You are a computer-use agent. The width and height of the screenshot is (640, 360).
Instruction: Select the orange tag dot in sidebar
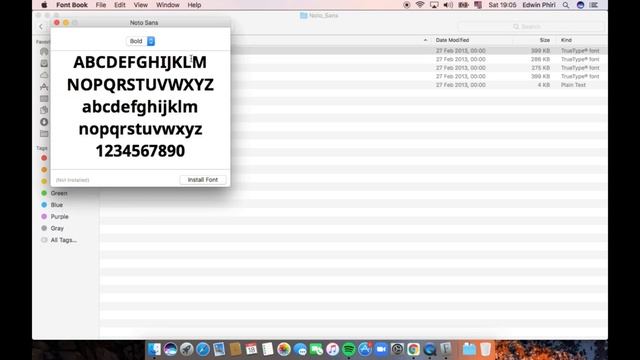pyautogui.click(x=44, y=170)
